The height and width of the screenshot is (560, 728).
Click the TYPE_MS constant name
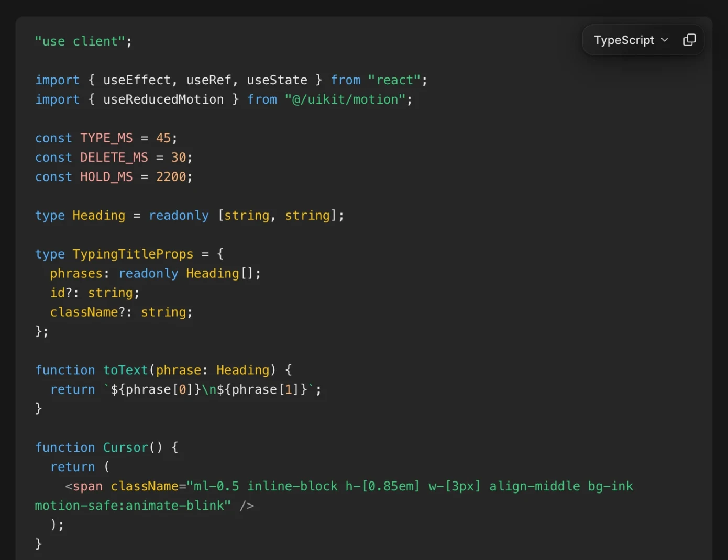(x=106, y=138)
